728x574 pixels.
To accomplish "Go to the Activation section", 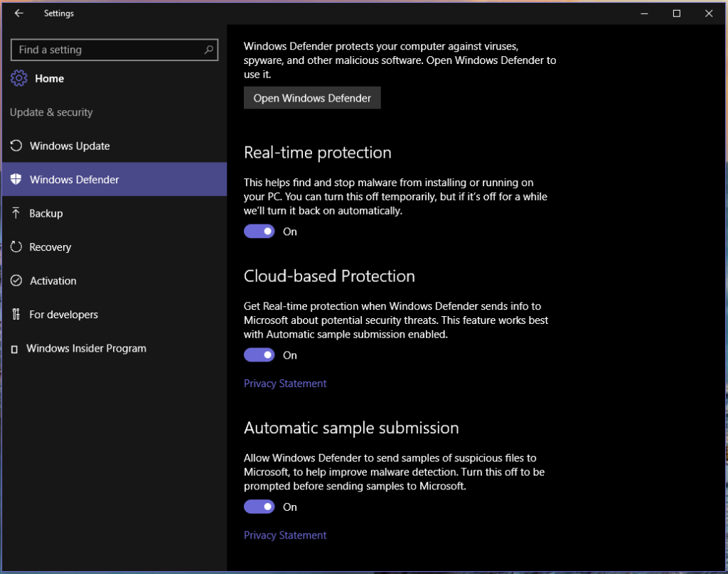I will tap(53, 281).
